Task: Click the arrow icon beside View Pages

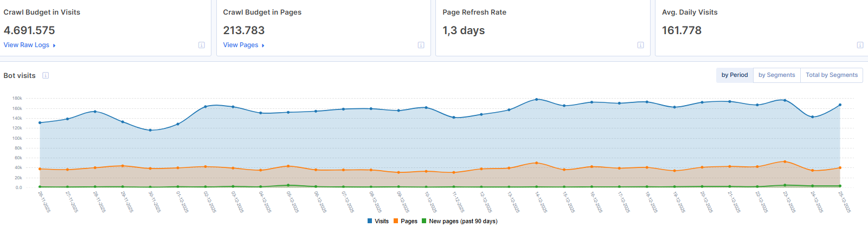Action: click(x=263, y=46)
